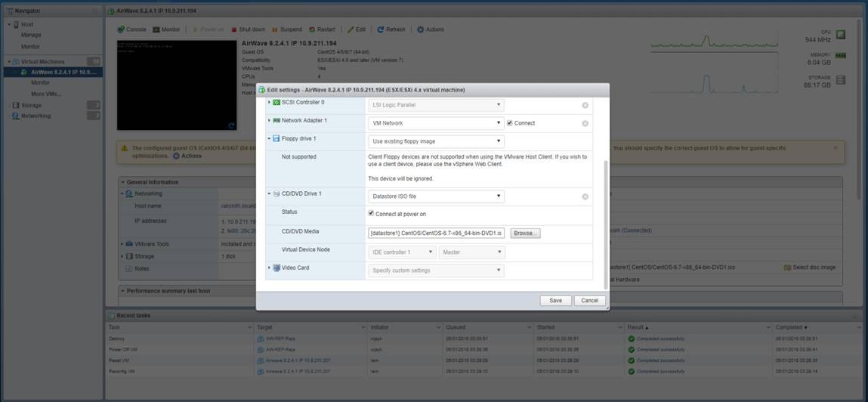
Task: Expand the SCSI Controller 0 row
Action: [x=270, y=103]
